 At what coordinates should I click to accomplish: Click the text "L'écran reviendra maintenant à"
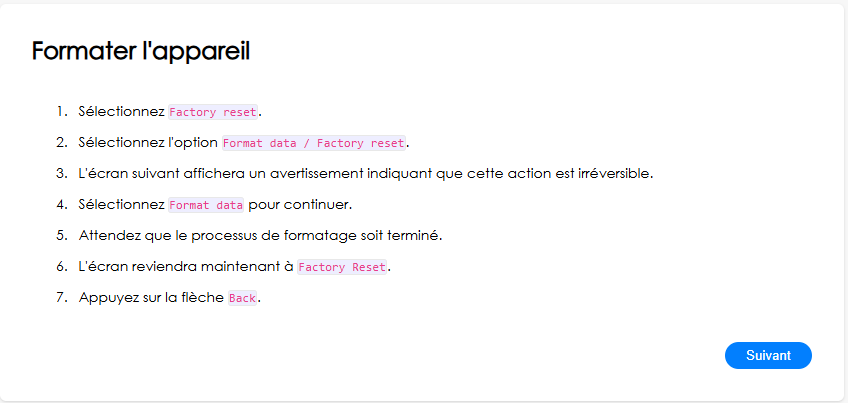point(186,267)
